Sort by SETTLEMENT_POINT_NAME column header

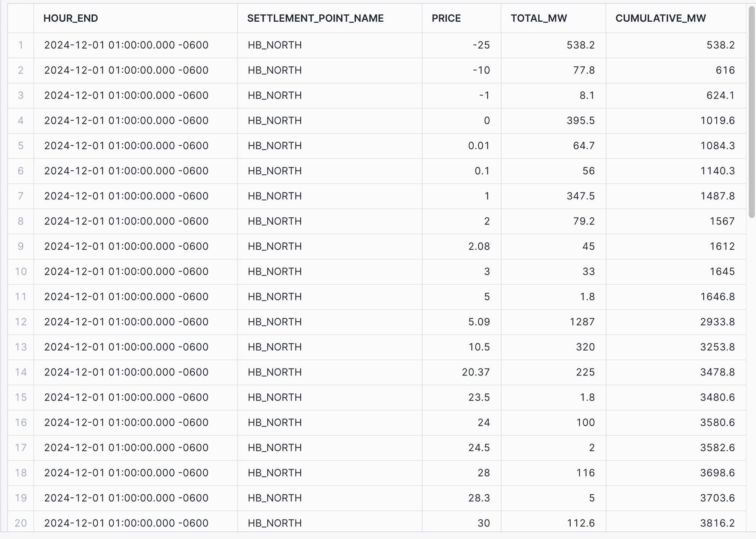315,18
